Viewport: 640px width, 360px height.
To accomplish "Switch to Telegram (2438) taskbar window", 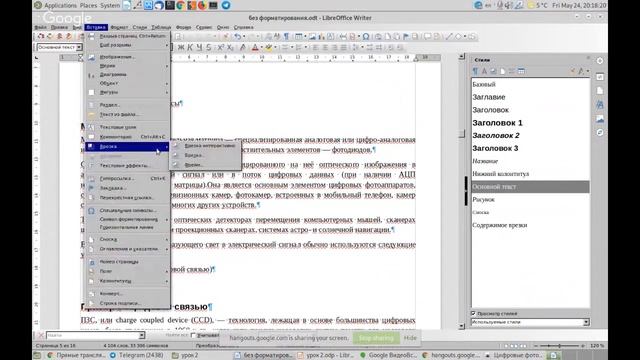I will [137, 355].
